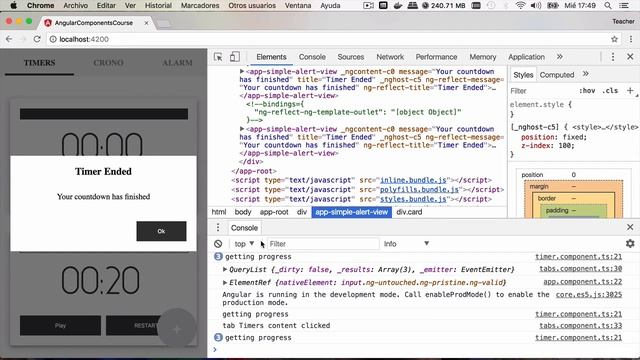Open the Chrome three-dot menu

click(x=631, y=39)
